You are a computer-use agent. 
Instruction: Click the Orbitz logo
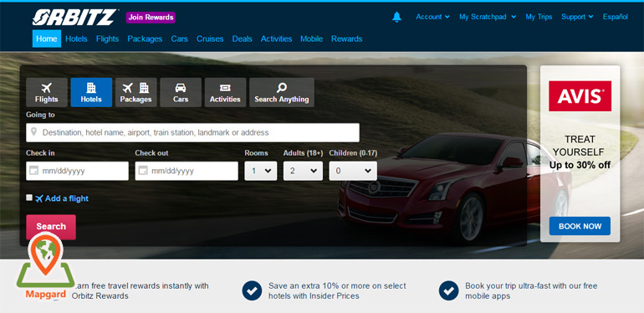tap(74, 18)
